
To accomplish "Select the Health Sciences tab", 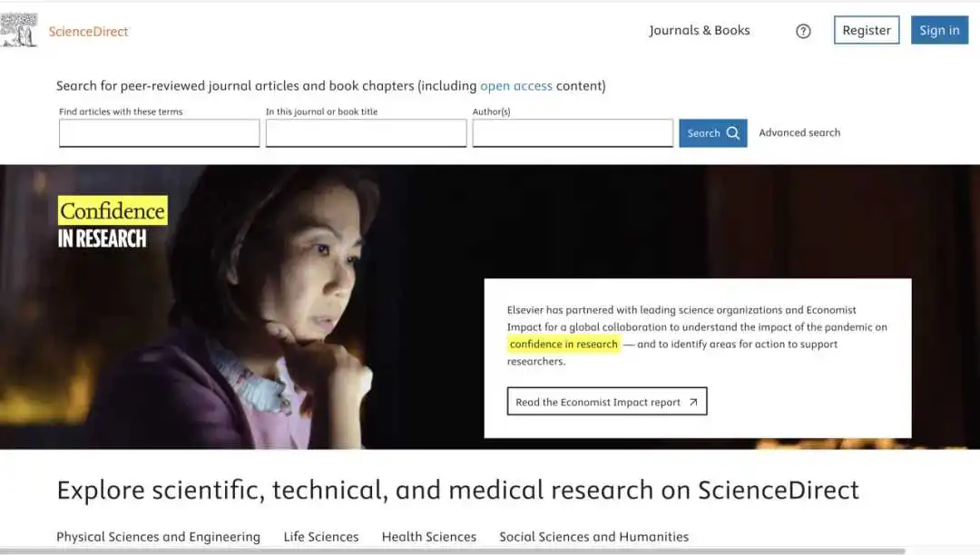I will tap(428, 537).
